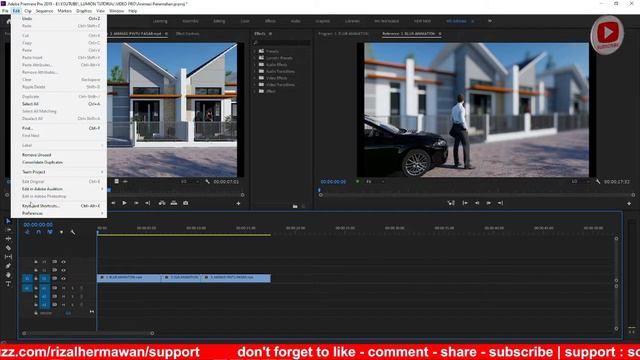This screenshot has width=640, height=360.
Task: Select the Pen tool
Action: [x=8, y=266]
